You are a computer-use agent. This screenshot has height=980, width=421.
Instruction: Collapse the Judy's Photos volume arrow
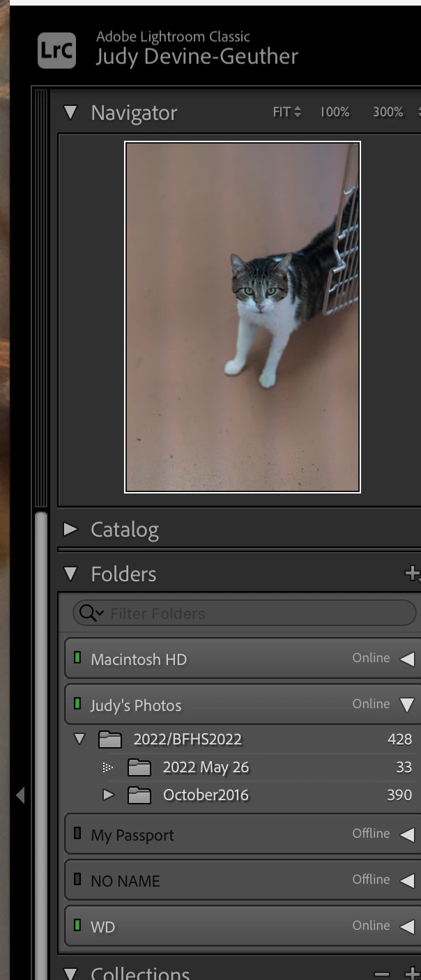tap(407, 705)
